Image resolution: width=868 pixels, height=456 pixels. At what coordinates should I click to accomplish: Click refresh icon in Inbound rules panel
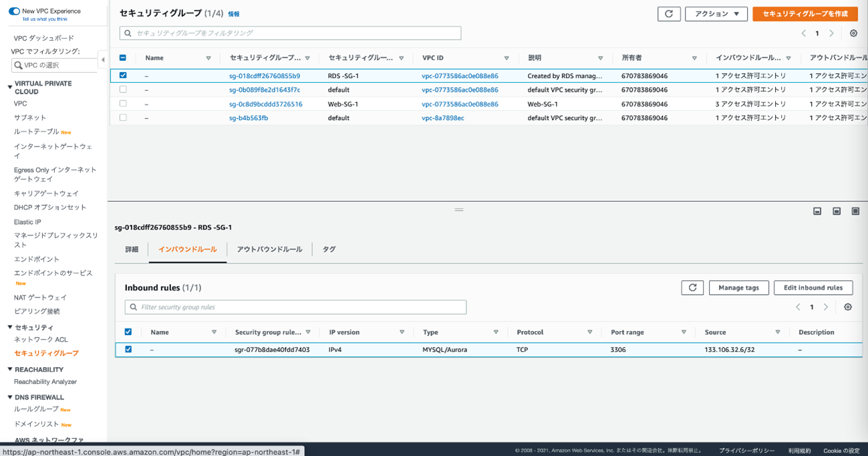coord(692,288)
